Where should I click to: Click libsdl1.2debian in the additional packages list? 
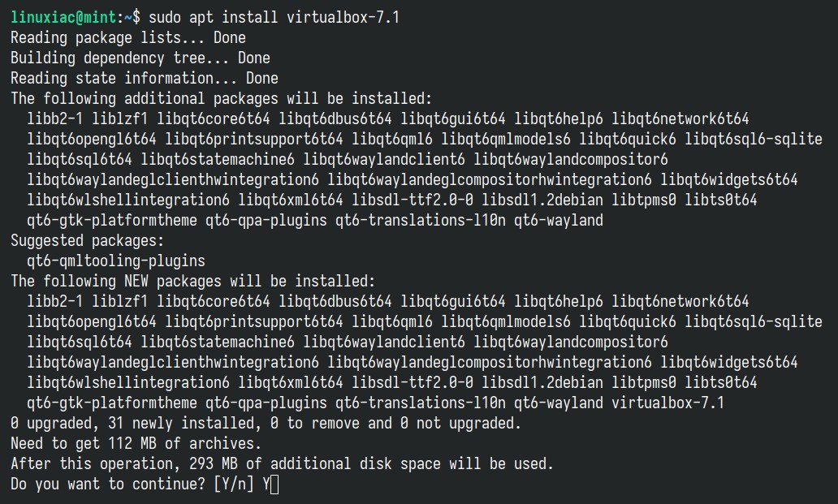(542, 200)
